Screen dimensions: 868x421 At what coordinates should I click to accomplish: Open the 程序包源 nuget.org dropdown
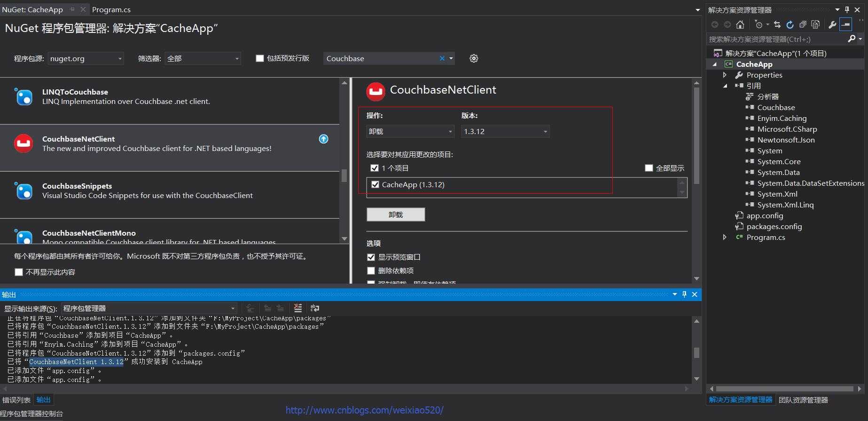coord(86,58)
